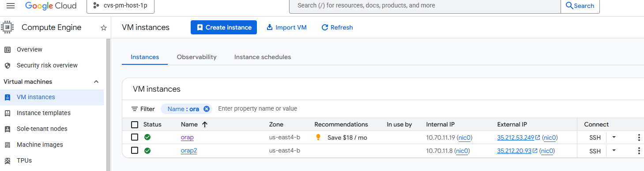The width and height of the screenshot is (644, 171).
Task: Open more actions menu for orap2
Action: [x=639, y=151]
